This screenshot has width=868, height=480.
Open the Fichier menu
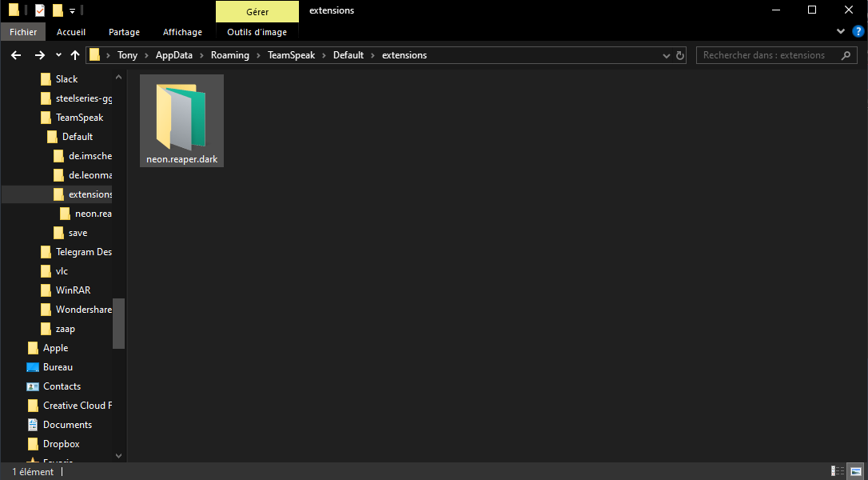(23, 32)
